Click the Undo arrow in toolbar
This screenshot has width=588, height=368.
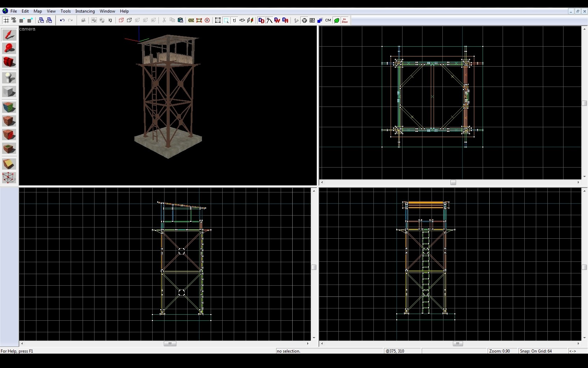(62, 20)
